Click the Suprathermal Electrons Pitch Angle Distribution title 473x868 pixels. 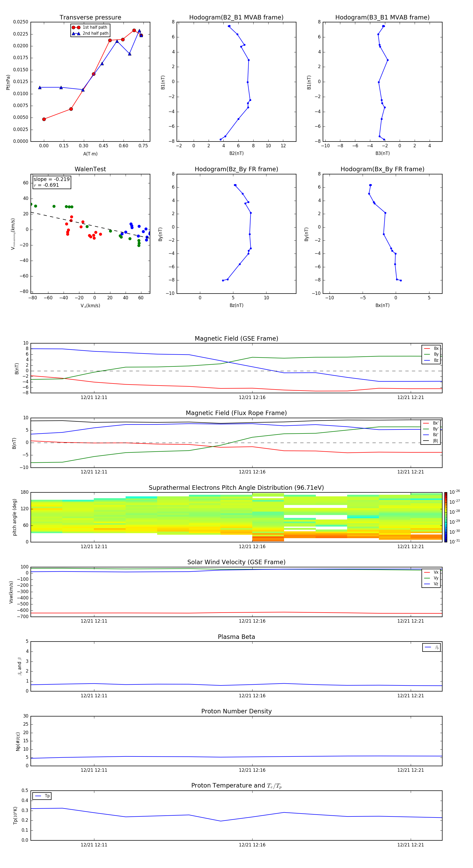(236, 488)
